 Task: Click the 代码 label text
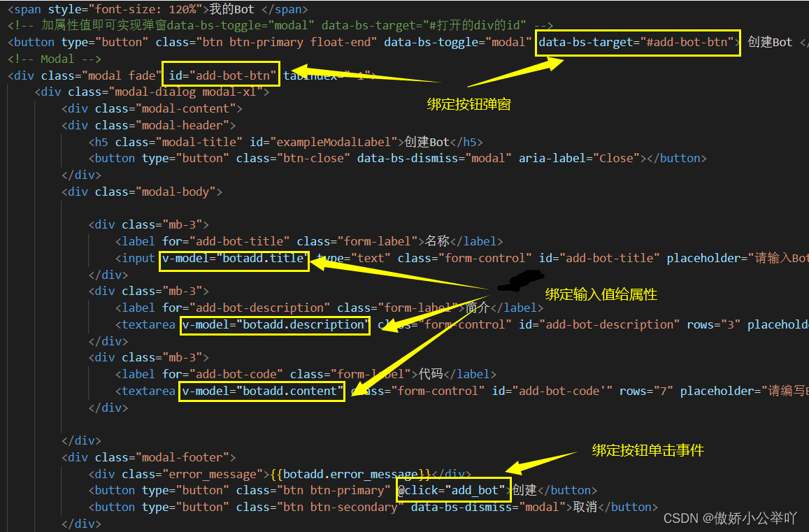tap(431, 374)
